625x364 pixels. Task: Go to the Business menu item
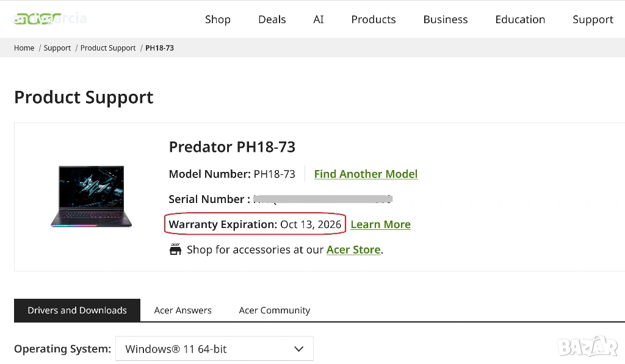tap(445, 20)
